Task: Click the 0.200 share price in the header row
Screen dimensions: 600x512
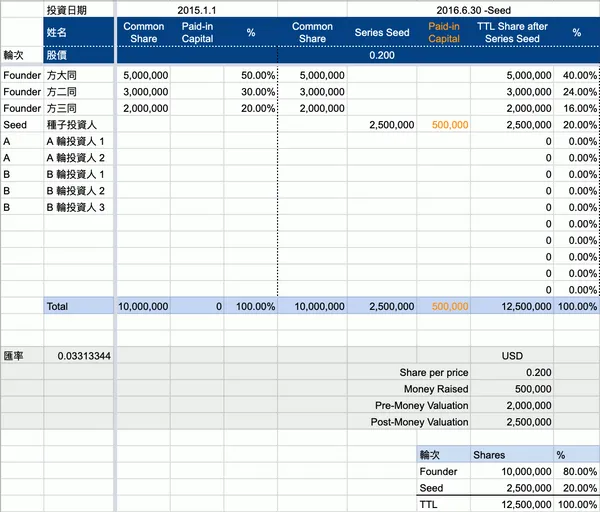Action: pos(382,55)
